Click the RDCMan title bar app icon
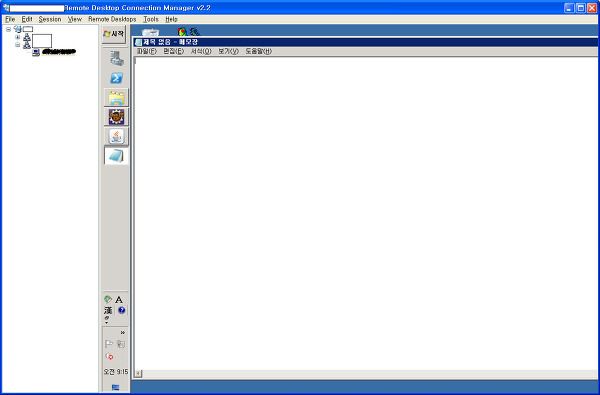Screen dimensions: 600x395 (5, 7)
